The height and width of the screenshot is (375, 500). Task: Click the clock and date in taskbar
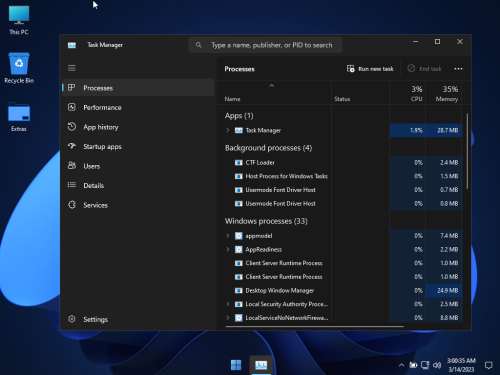pyautogui.click(x=461, y=365)
